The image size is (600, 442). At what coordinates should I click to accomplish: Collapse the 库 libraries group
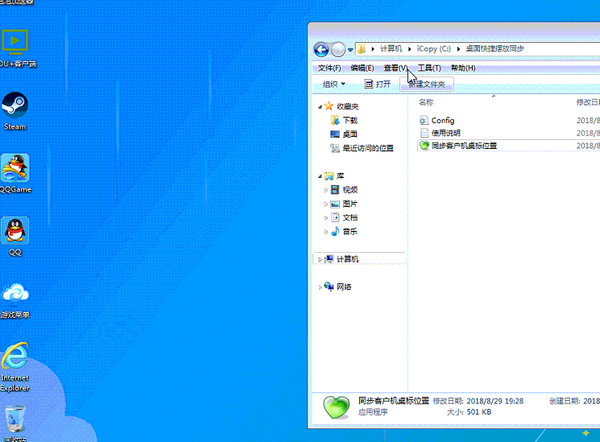click(320, 176)
